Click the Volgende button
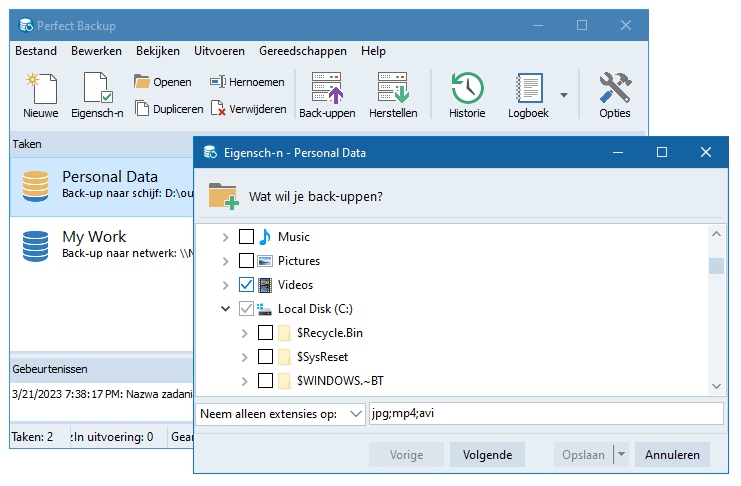 pos(487,454)
